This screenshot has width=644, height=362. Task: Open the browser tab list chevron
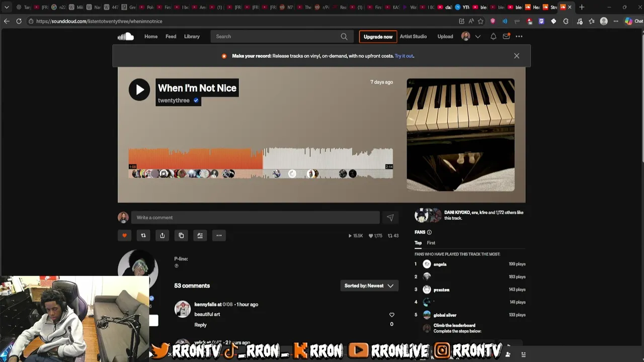click(x=7, y=7)
